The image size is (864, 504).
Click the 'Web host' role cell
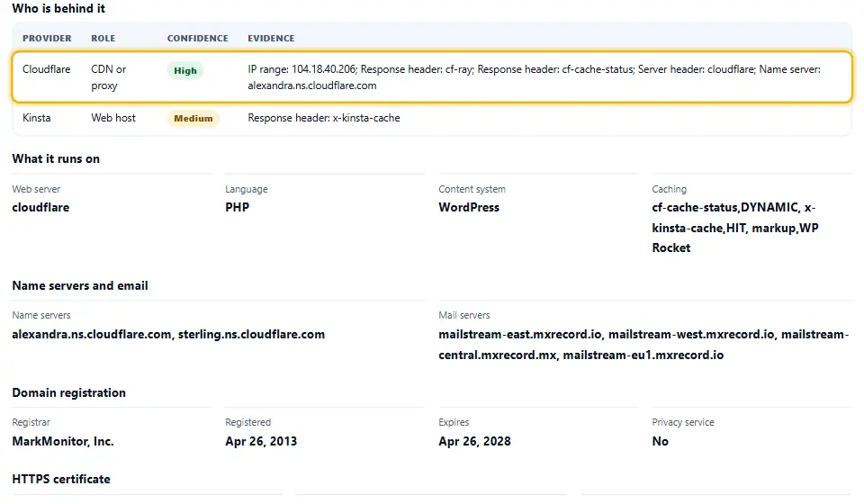point(113,117)
